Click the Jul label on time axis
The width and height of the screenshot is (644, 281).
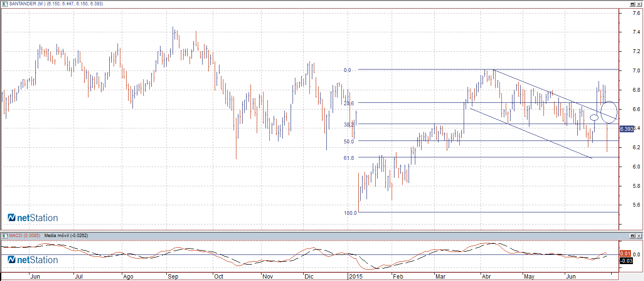point(78,277)
